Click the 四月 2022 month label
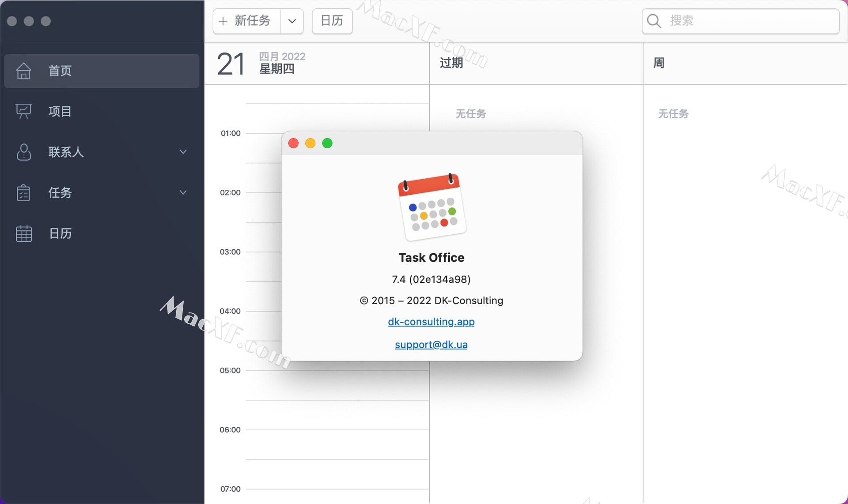 pyautogui.click(x=282, y=56)
